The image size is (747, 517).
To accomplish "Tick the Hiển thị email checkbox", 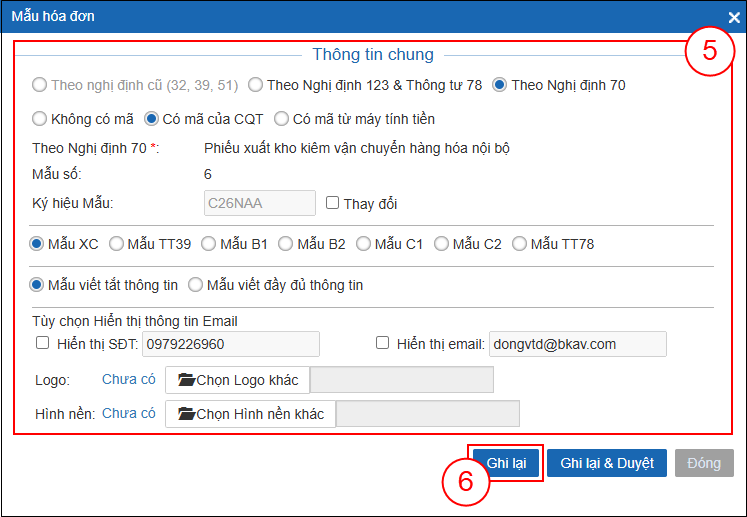I will (x=381, y=343).
